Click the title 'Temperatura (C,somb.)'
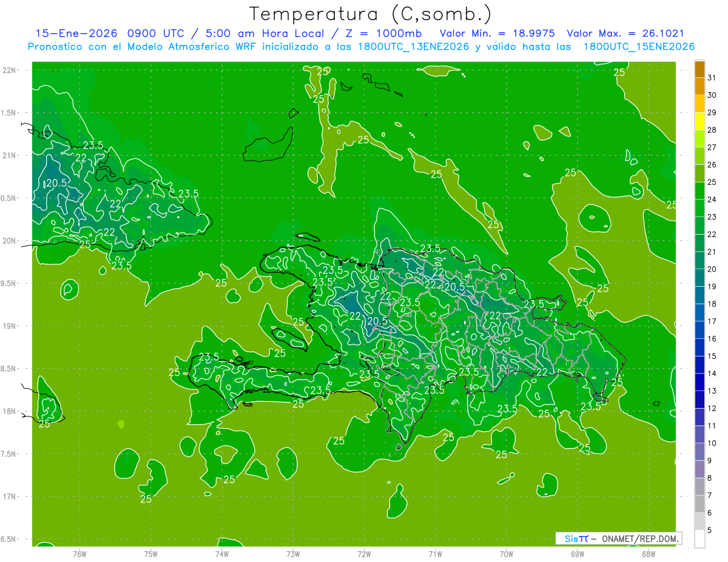Viewport: 728px width, 562px height. pos(371,14)
